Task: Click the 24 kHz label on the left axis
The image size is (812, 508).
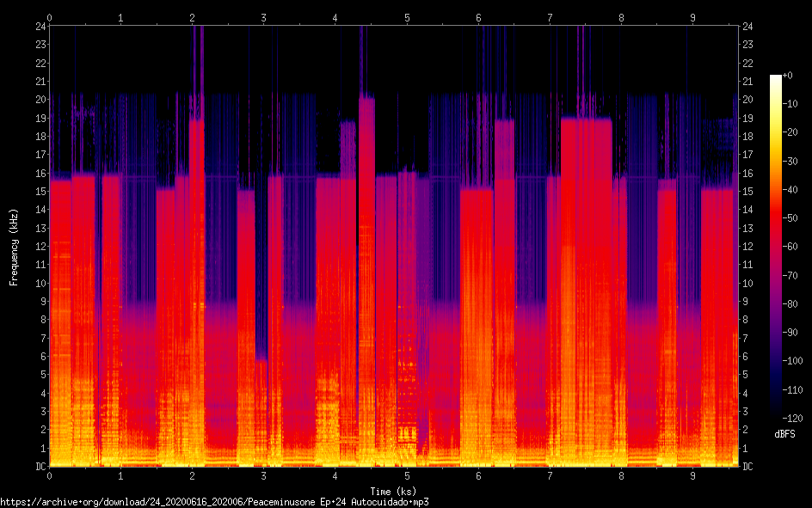Action: click(39, 26)
